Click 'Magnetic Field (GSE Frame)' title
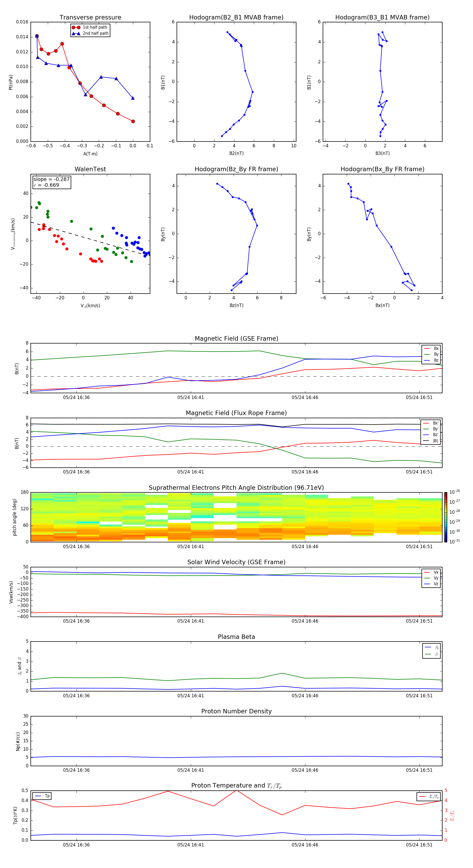The width and height of the screenshot is (473, 868). (x=236, y=339)
